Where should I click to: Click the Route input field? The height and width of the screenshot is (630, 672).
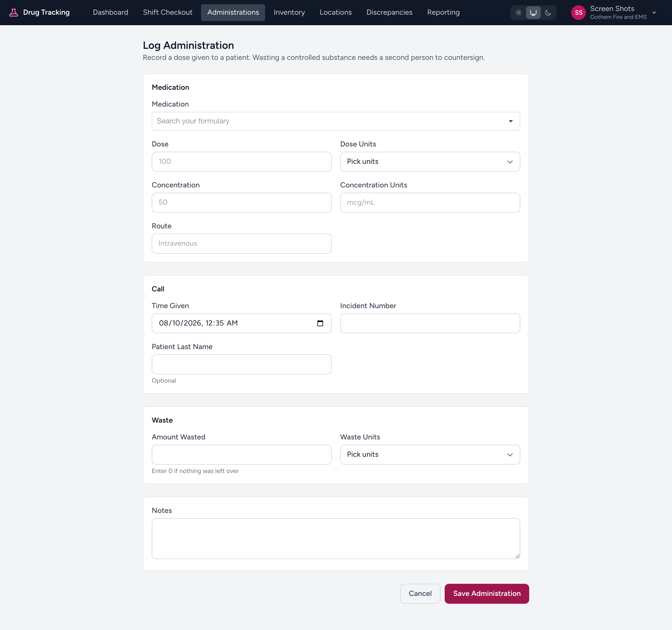pos(242,243)
